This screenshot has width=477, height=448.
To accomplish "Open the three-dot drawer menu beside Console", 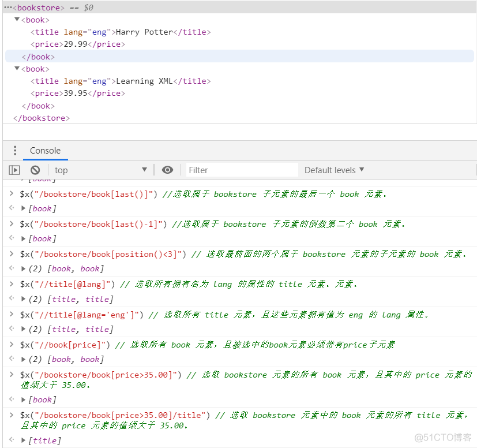I will 15,151.
